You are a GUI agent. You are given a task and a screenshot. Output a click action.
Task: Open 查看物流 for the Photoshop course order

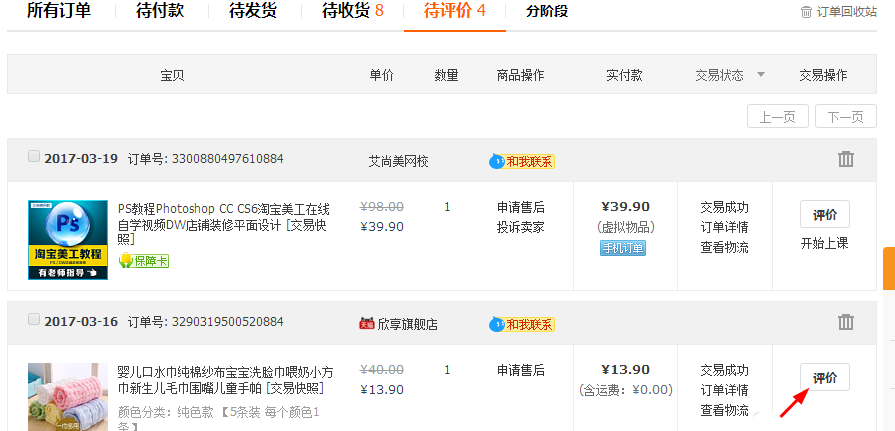coord(724,247)
